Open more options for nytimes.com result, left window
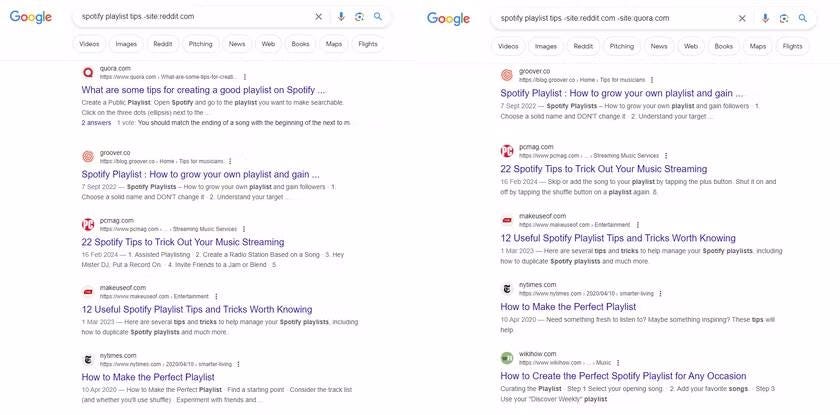 238,364
